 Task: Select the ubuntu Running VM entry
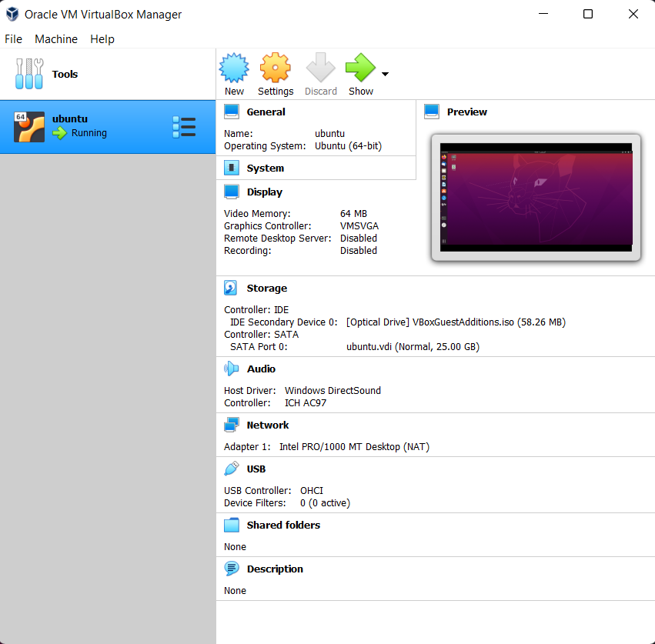[108, 127]
